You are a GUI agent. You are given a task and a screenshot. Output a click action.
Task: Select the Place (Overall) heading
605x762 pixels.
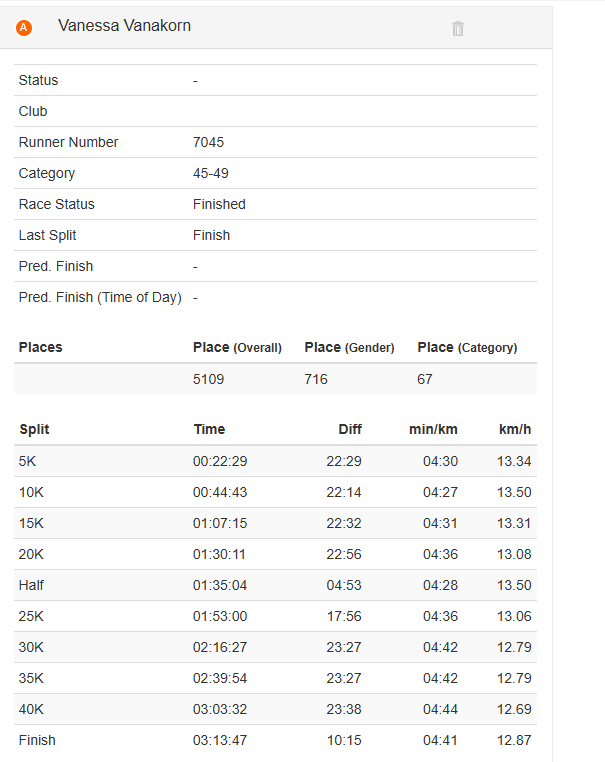[237, 347]
